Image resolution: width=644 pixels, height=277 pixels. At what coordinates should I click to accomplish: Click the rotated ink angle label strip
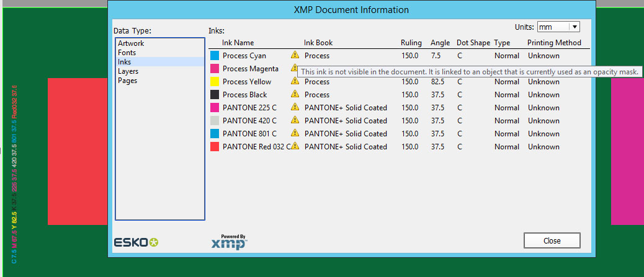14,174
